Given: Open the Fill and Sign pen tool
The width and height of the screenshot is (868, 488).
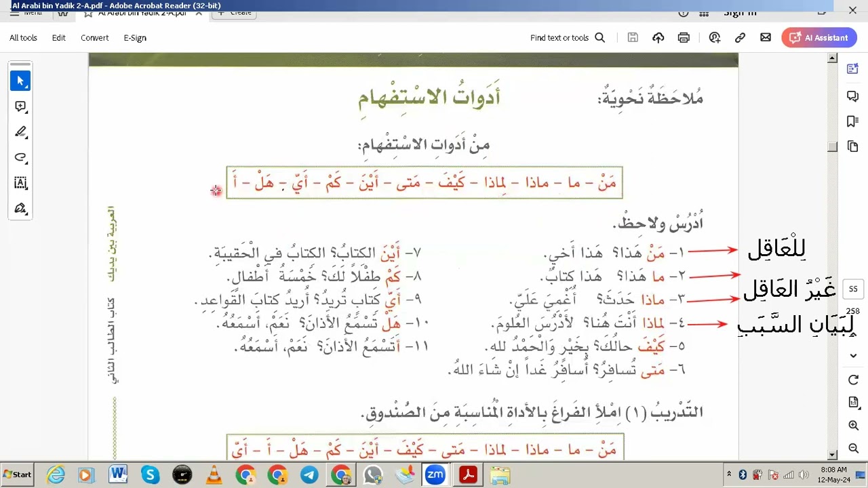Looking at the screenshot, I should [x=20, y=208].
